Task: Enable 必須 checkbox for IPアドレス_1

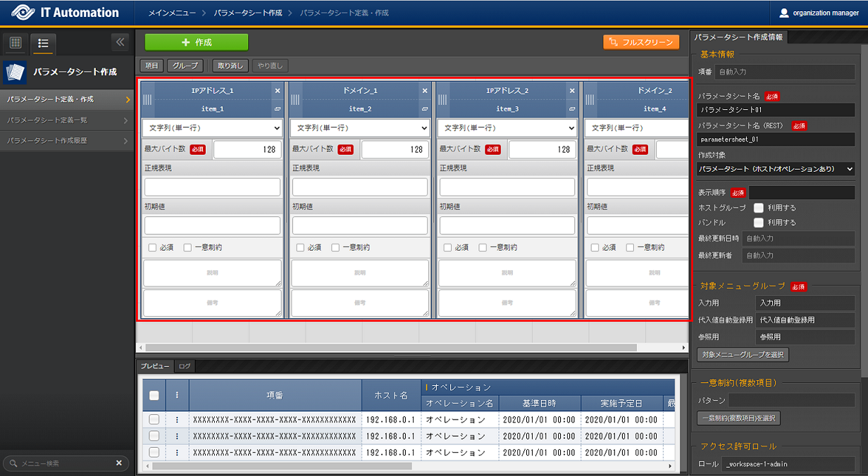Action: (x=152, y=248)
